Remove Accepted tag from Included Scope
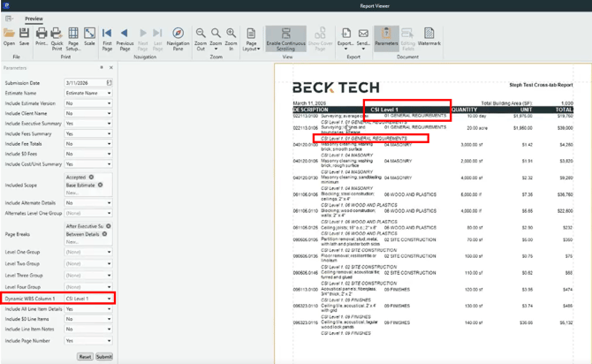Image resolution: width=592 pixels, height=364 pixels. [x=91, y=177]
